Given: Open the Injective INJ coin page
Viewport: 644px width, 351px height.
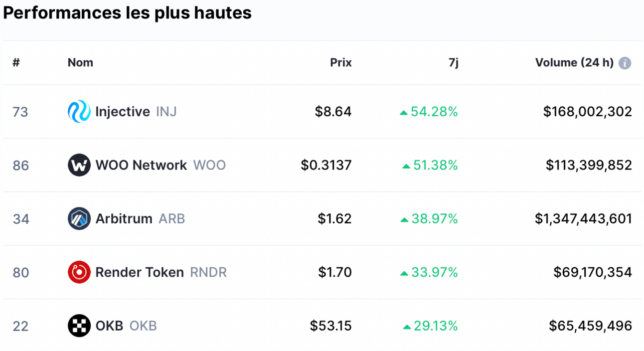Looking at the screenshot, I should click(x=136, y=112).
